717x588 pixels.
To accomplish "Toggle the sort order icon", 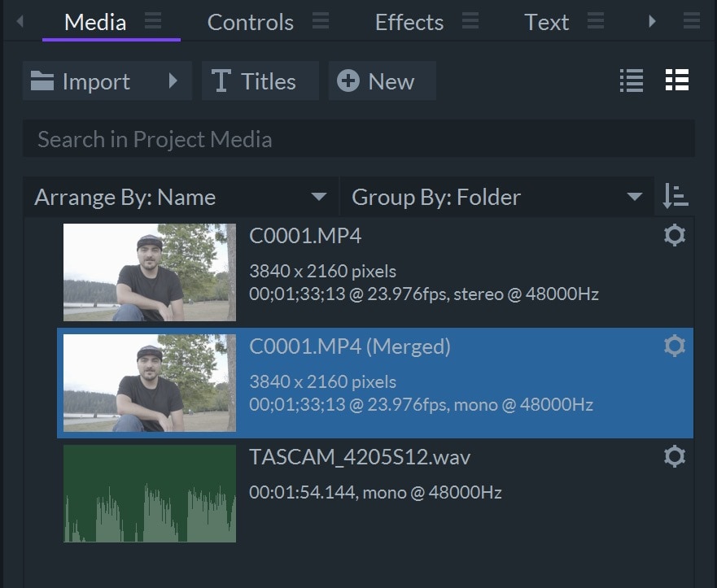I will (675, 196).
